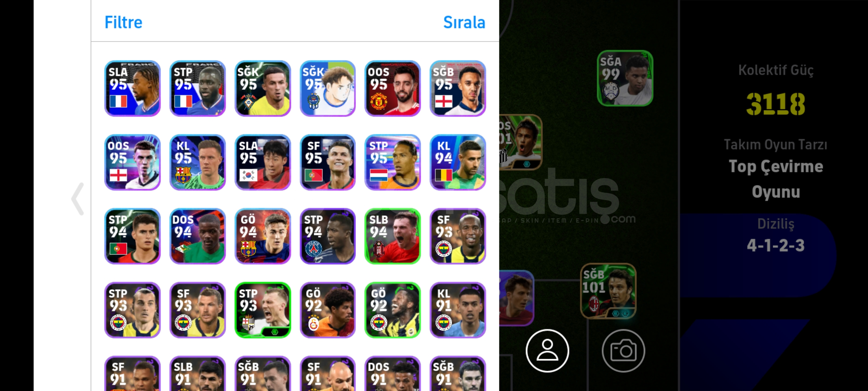Tap the camera screenshot icon
The width and height of the screenshot is (868, 391).
(623, 350)
